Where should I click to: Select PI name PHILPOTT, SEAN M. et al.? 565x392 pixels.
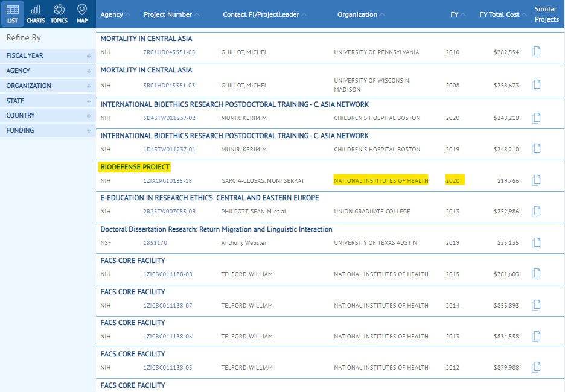254,212
